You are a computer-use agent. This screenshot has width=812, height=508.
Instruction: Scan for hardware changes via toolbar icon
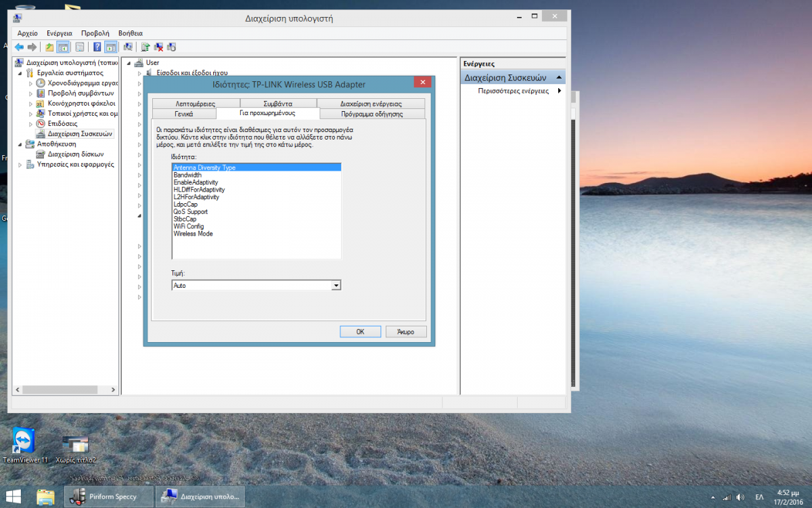pyautogui.click(x=128, y=47)
